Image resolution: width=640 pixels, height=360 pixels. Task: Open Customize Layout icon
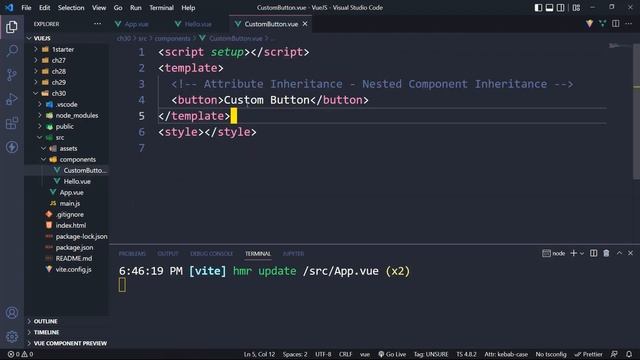pyautogui.click(x=576, y=7)
